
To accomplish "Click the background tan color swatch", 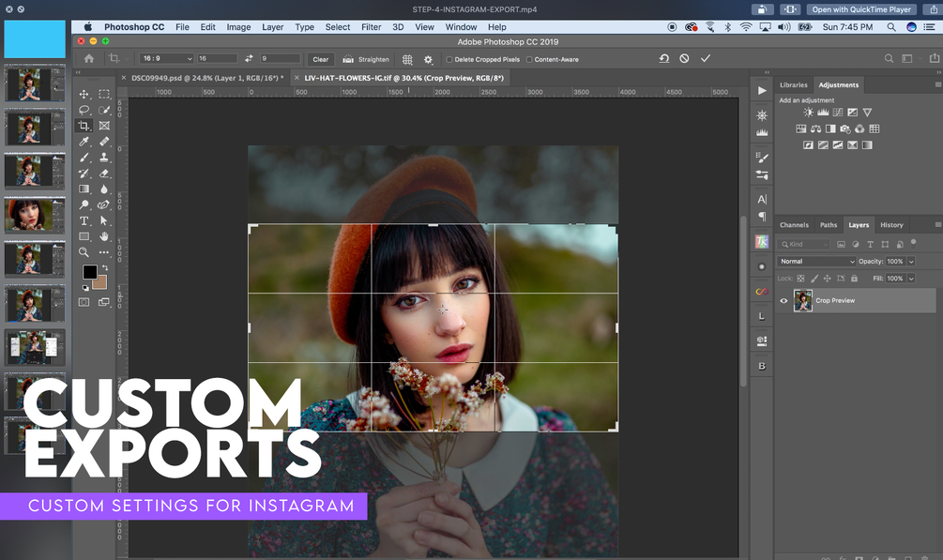I will click(101, 283).
